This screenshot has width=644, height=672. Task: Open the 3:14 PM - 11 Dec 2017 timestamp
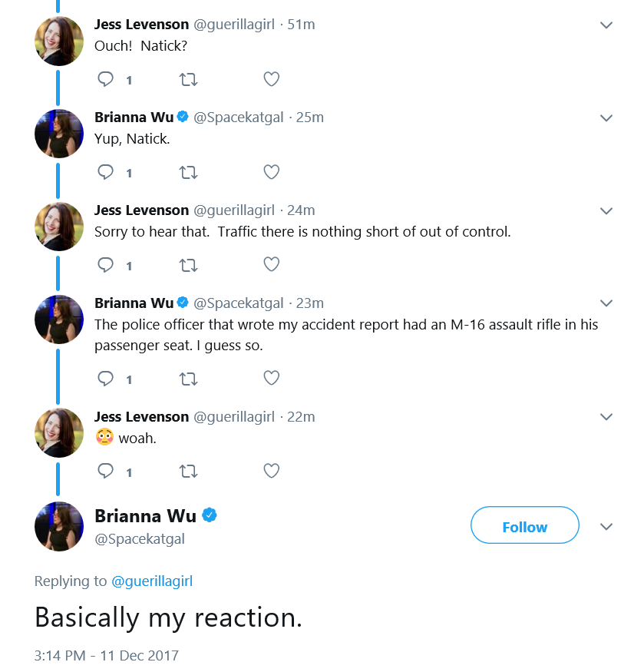[x=106, y=655]
